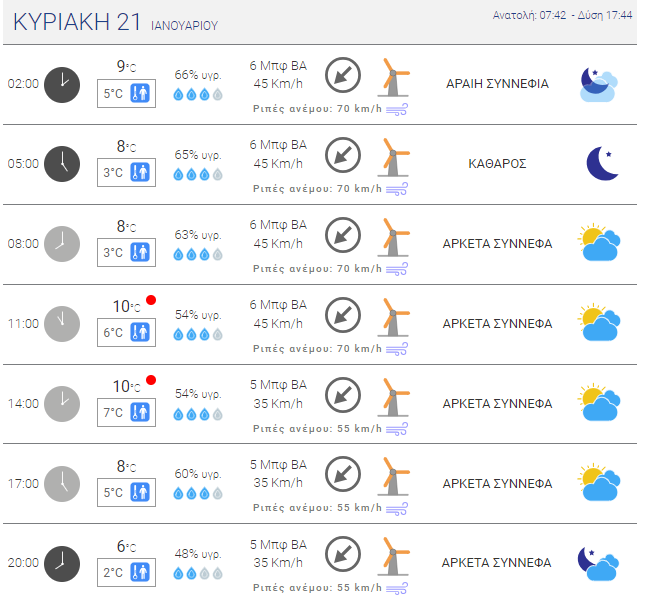646x602 pixels.
Task: Click the 02:00 clock icon
Action: [62, 85]
